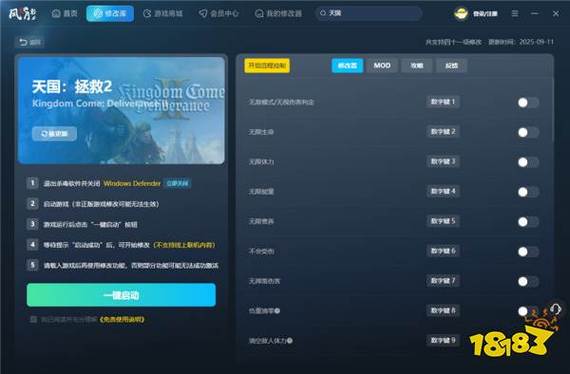Click the cheat label in the 数字键 2 row
The height and width of the screenshot is (374, 570).
(261, 132)
